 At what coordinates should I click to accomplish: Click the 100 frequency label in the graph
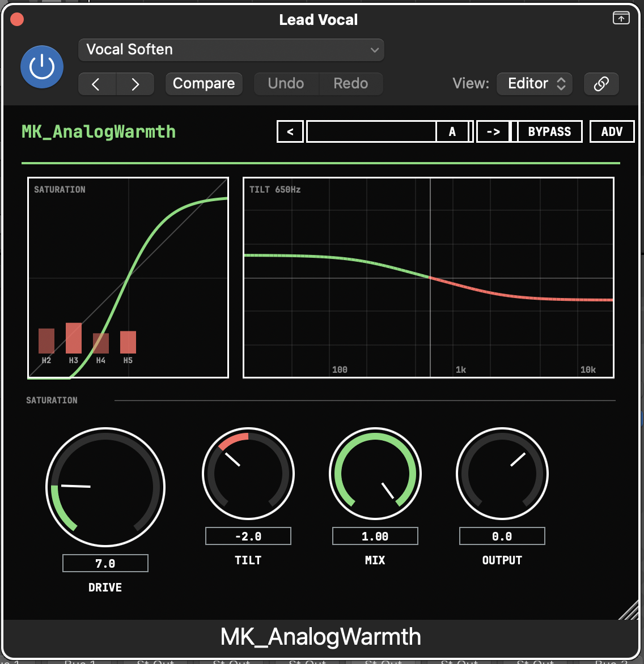(340, 370)
